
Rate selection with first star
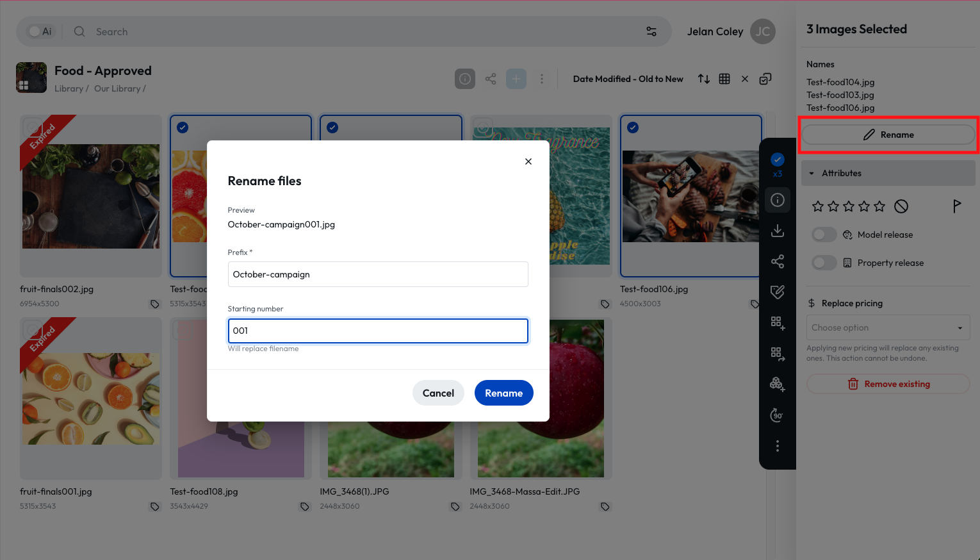818,206
